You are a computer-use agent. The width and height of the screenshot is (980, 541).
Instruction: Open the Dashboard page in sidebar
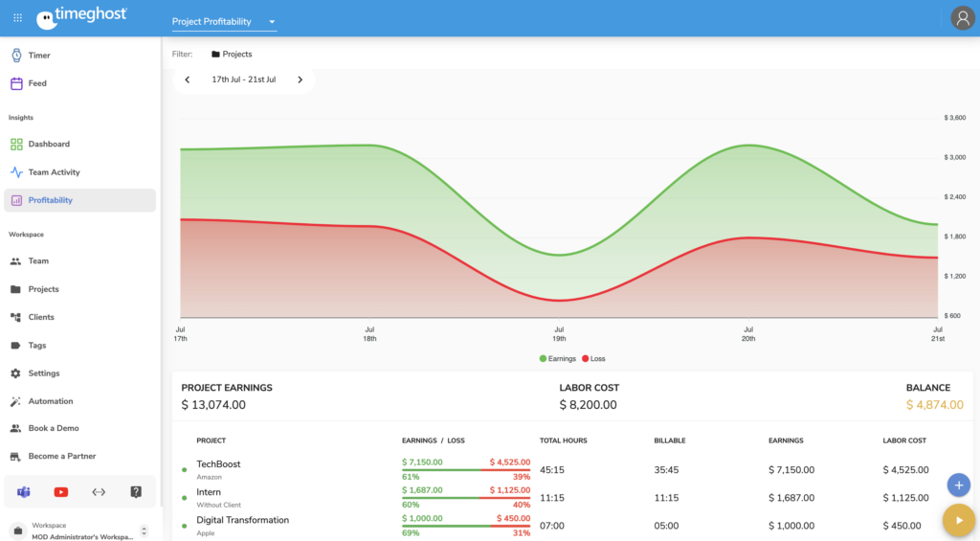[x=48, y=145]
